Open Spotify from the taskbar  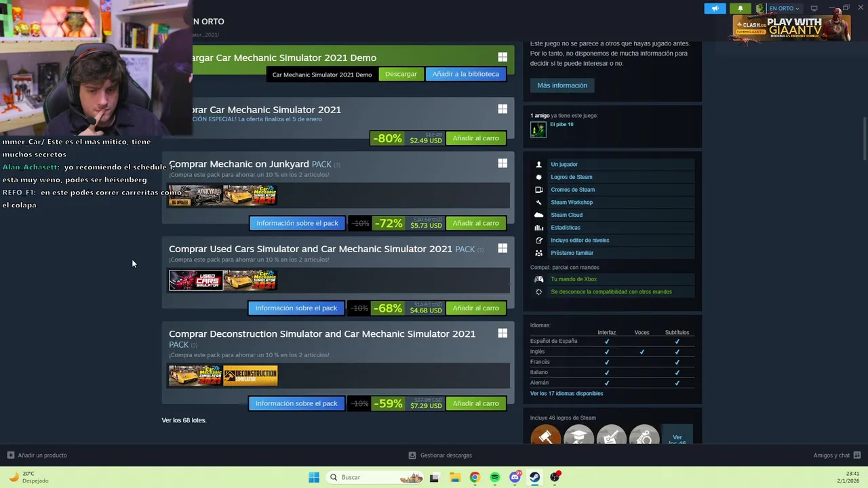pyautogui.click(x=495, y=477)
